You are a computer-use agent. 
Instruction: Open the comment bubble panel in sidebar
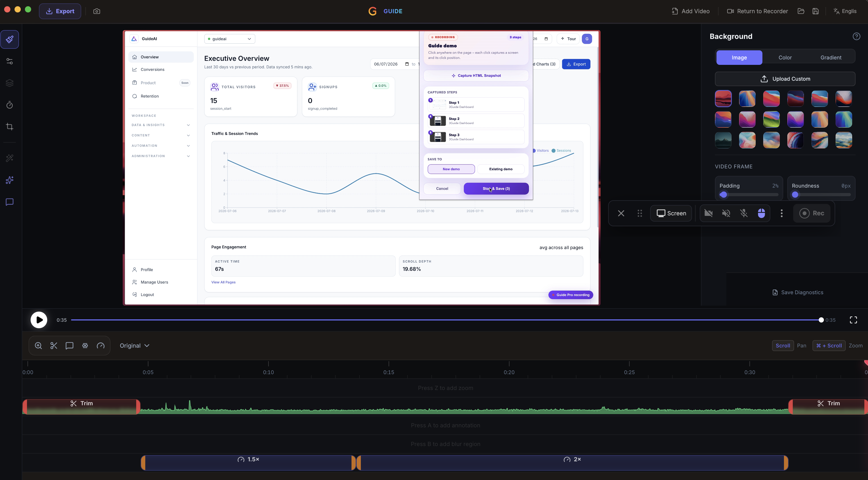[x=10, y=202]
